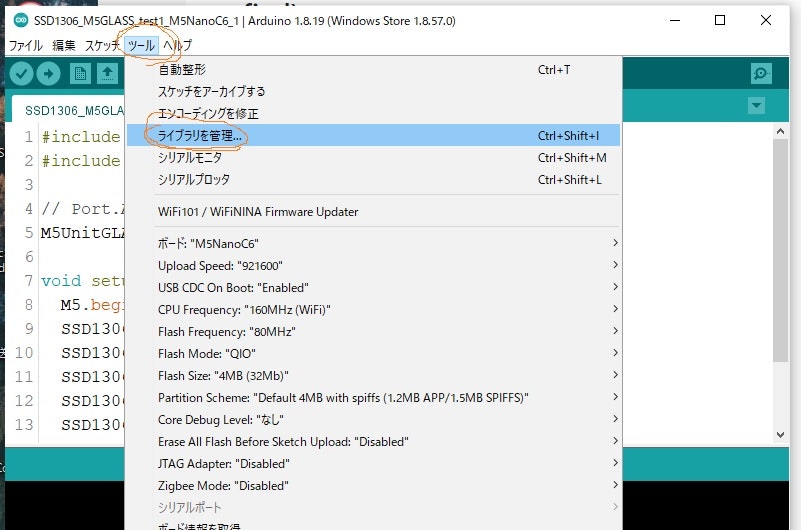This screenshot has width=801, height=530.
Task: Click the New sketch document icon
Action: (80, 74)
